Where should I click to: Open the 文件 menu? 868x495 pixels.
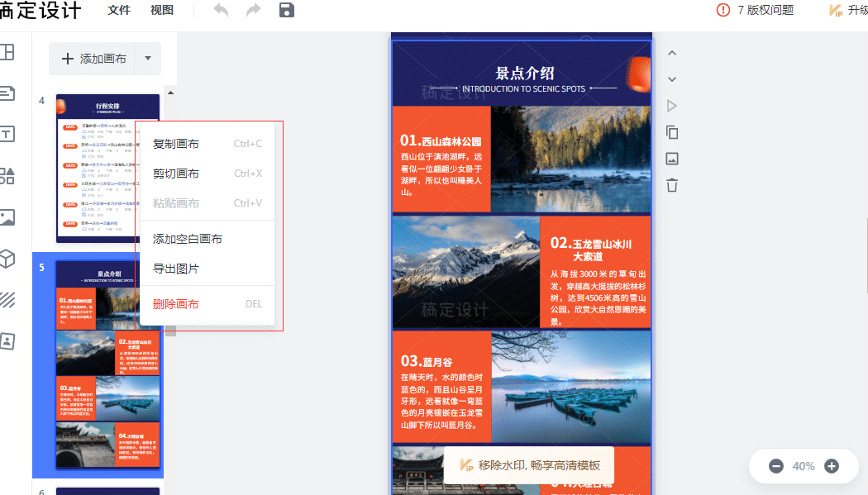point(119,10)
